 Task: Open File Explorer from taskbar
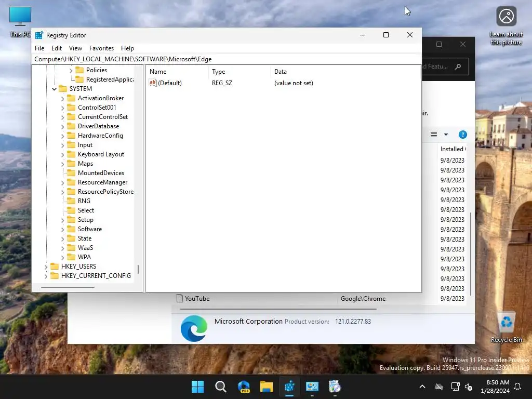pos(267,387)
